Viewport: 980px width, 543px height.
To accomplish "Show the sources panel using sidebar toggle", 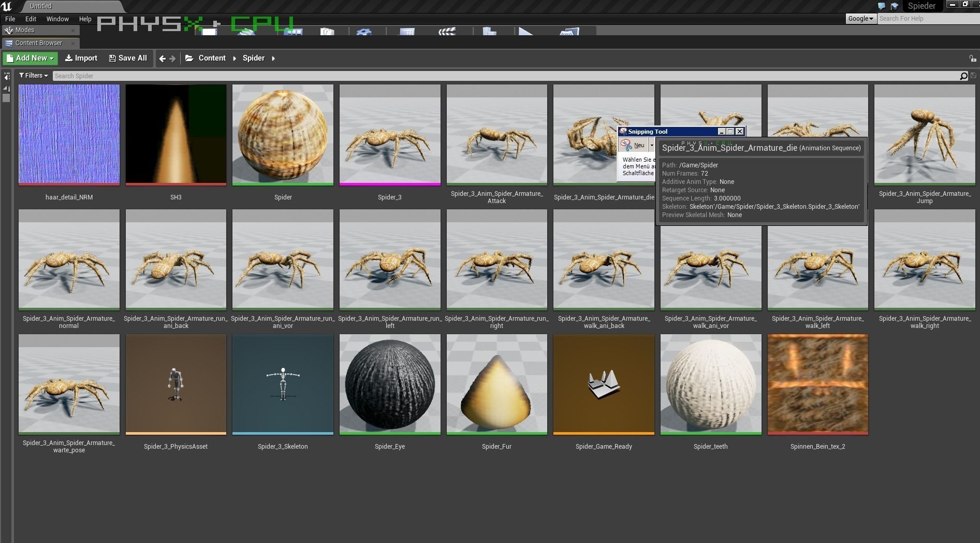I will pyautogui.click(x=7, y=76).
